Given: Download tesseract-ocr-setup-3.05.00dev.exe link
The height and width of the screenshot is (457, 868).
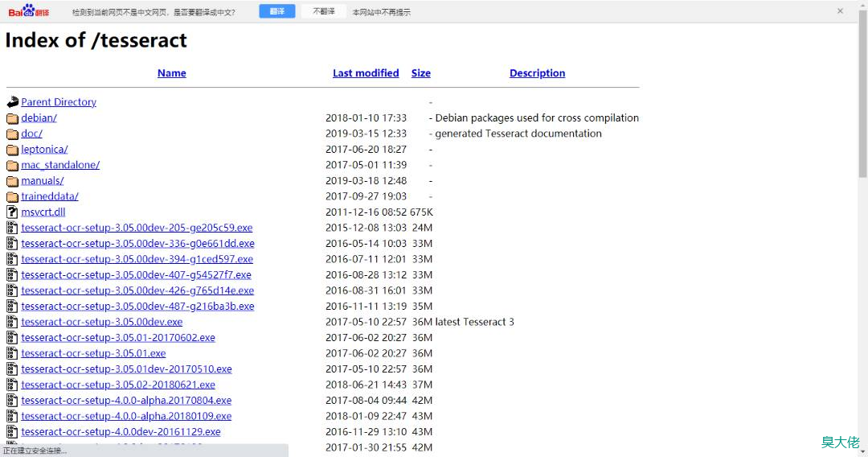Looking at the screenshot, I should [x=102, y=322].
